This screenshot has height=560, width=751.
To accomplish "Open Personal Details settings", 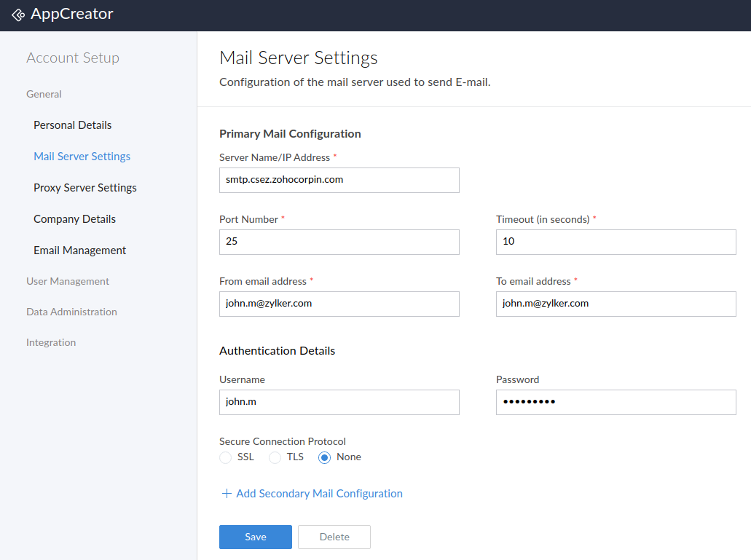I will click(72, 125).
